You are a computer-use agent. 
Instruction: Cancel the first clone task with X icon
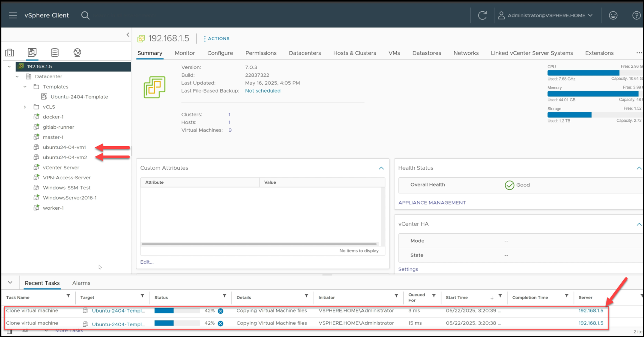pyautogui.click(x=221, y=311)
